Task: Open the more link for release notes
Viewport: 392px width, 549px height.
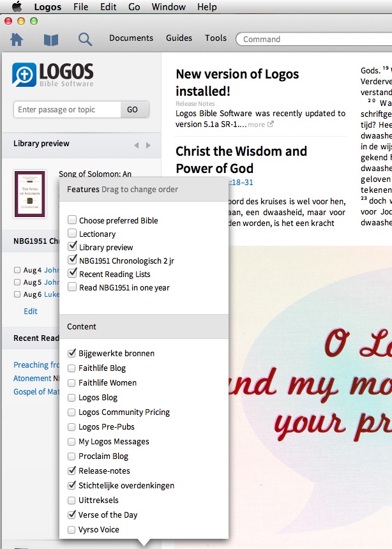Action: pos(257,124)
